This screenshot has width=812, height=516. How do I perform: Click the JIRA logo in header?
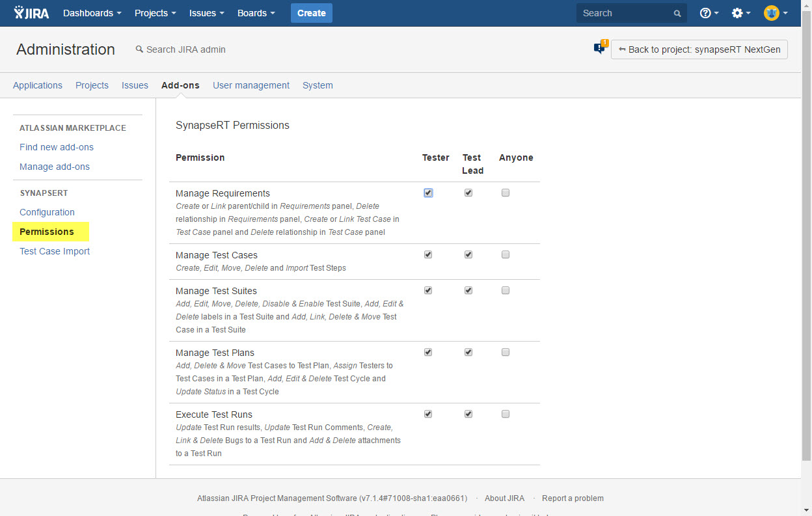tap(31, 13)
